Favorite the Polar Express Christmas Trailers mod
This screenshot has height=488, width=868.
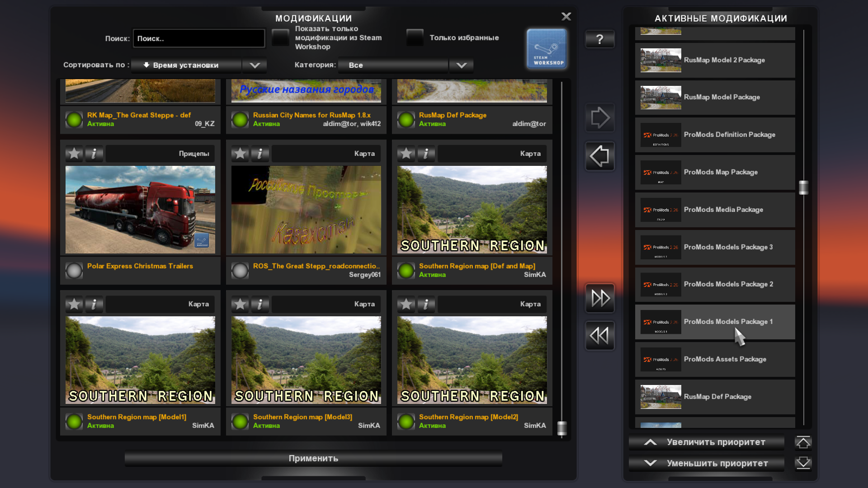[74, 154]
